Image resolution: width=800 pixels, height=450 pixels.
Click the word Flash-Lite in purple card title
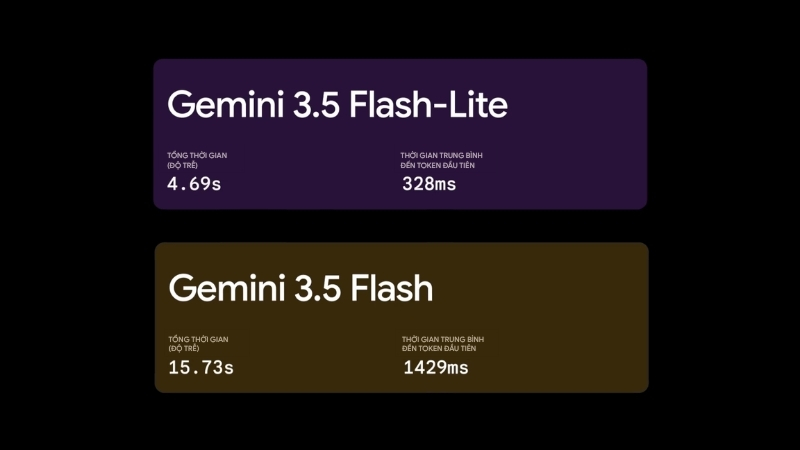click(x=428, y=105)
